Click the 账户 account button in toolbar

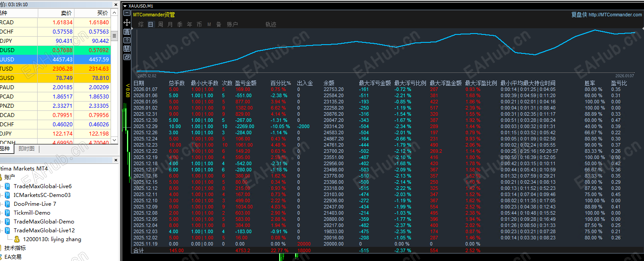pyautogui.click(x=232, y=25)
